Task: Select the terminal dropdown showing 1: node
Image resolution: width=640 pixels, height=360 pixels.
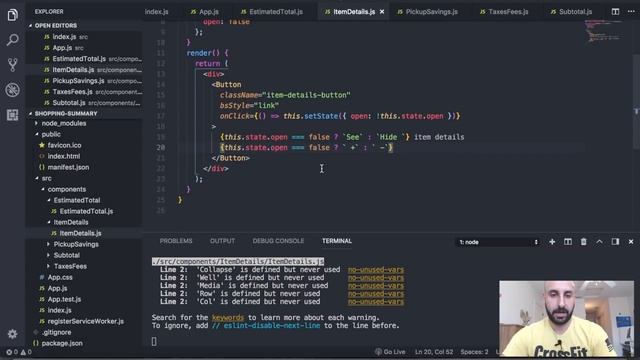Action: [498, 242]
